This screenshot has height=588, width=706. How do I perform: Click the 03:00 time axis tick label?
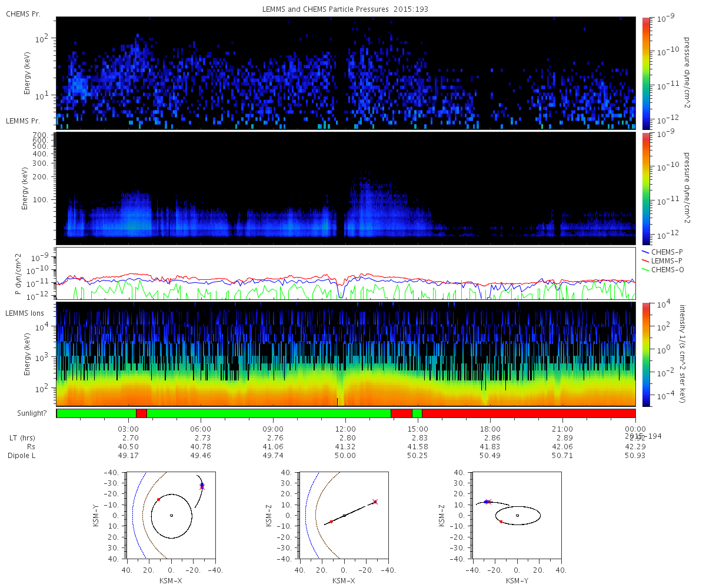point(128,429)
